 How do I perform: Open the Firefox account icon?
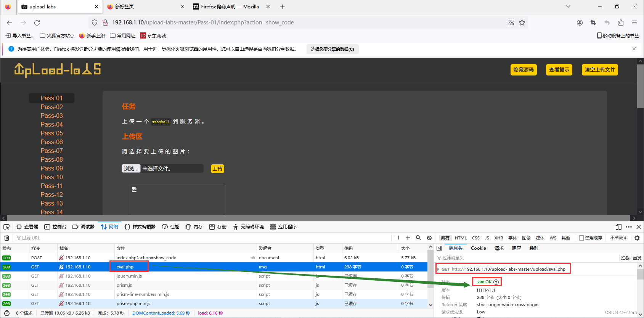tap(580, 22)
